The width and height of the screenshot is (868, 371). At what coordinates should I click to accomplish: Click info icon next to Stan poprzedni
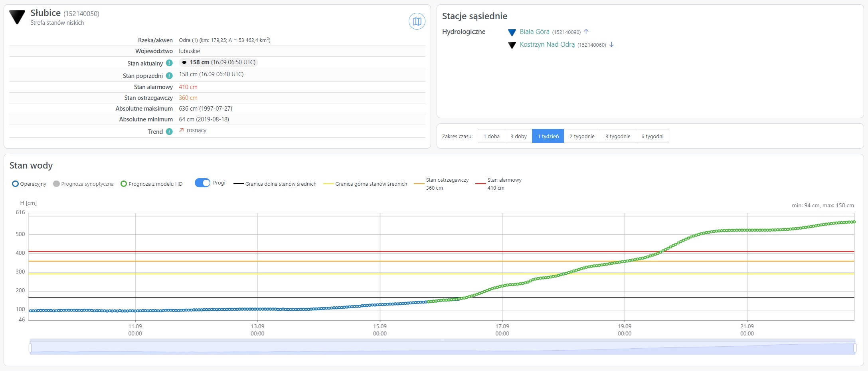point(169,75)
